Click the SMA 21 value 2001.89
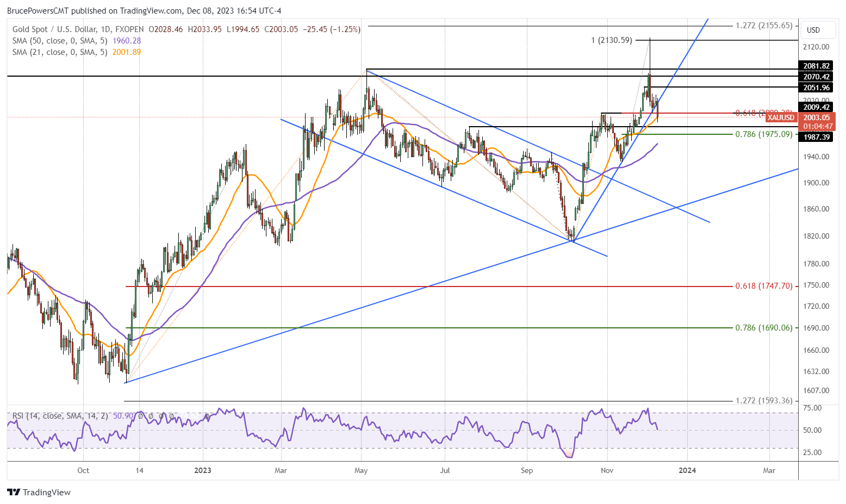The width and height of the screenshot is (846, 504). click(127, 52)
